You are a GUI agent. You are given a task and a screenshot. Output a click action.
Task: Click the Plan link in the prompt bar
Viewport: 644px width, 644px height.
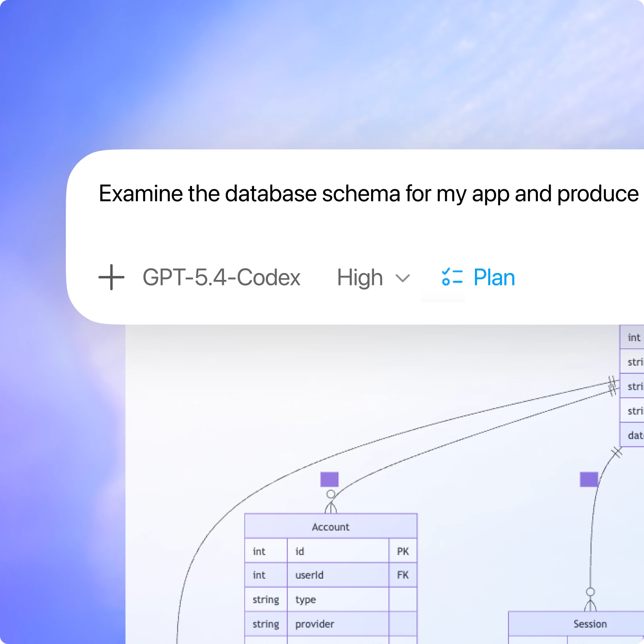tap(494, 277)
